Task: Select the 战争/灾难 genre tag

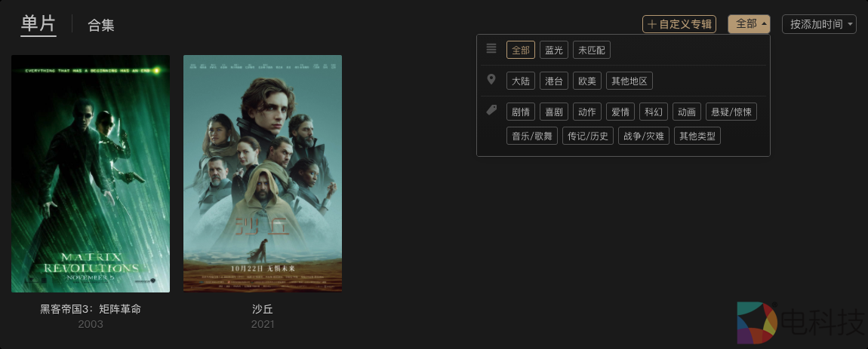Action: coord(643,136)
